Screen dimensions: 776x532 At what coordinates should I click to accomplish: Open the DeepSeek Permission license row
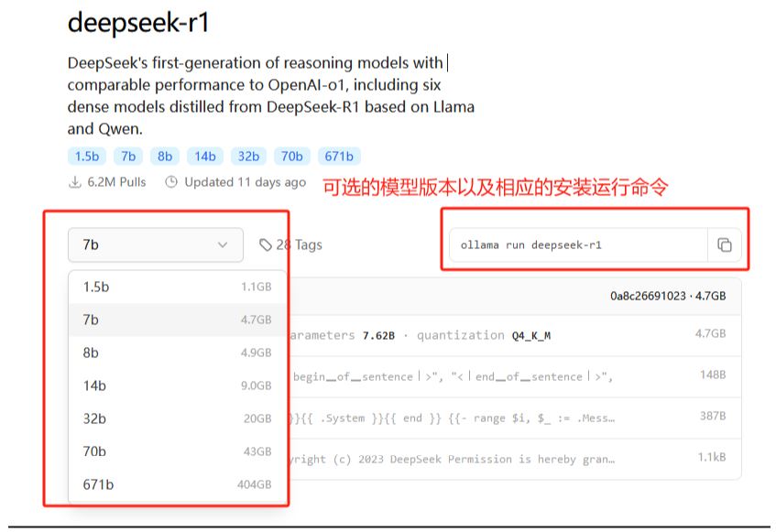coord(515,459)
